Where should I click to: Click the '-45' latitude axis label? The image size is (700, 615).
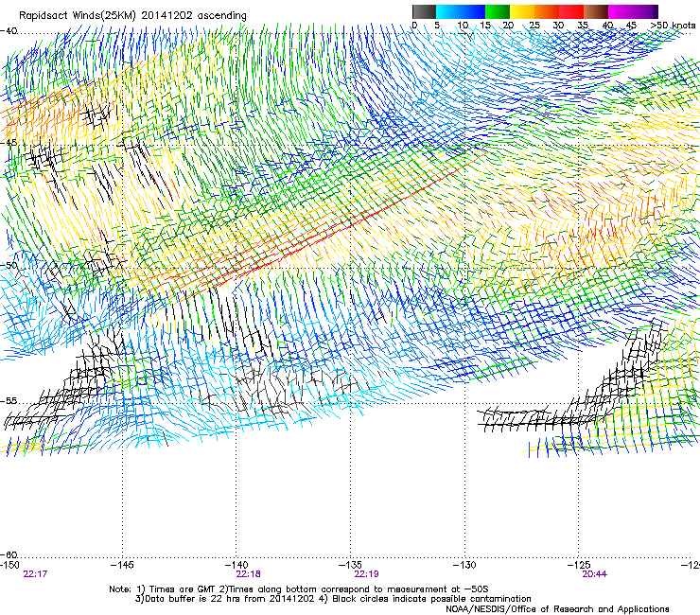(9, 143)
